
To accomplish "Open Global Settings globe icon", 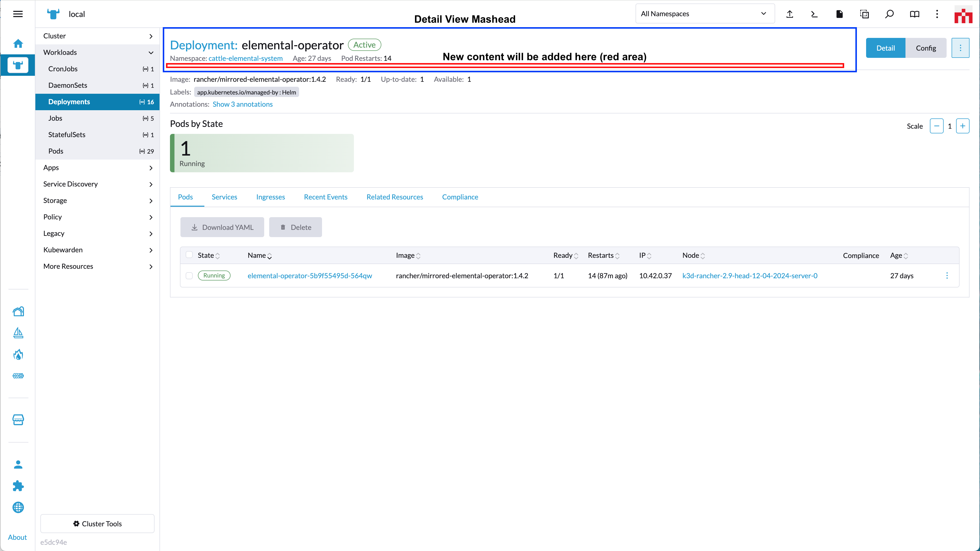I will pos(18,507).
